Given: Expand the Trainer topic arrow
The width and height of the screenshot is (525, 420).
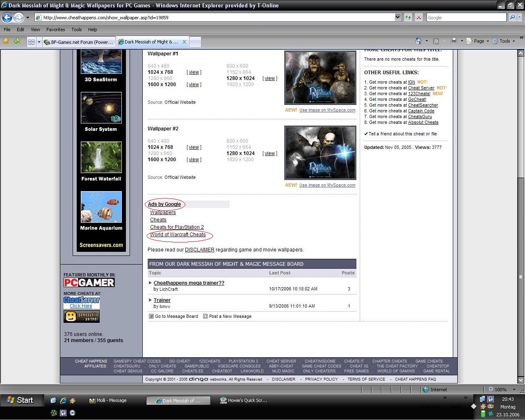Looking at the screenshot, I should tap(150, 300).
